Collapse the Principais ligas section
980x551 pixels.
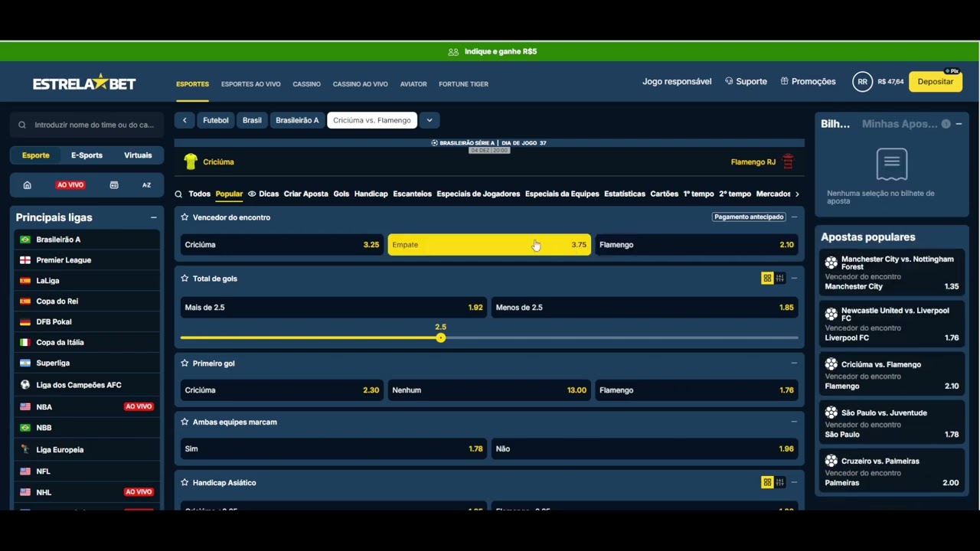point(153,218)
